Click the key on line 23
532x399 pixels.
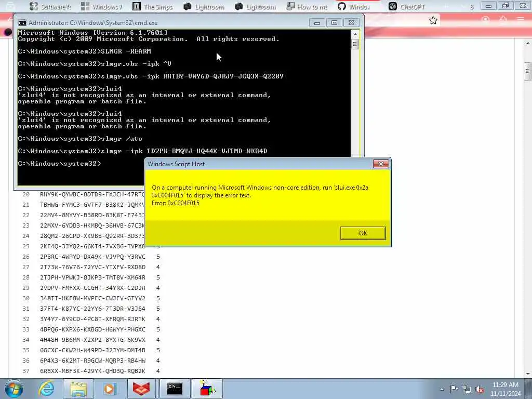pyautogui.click(x=92, y=225)
